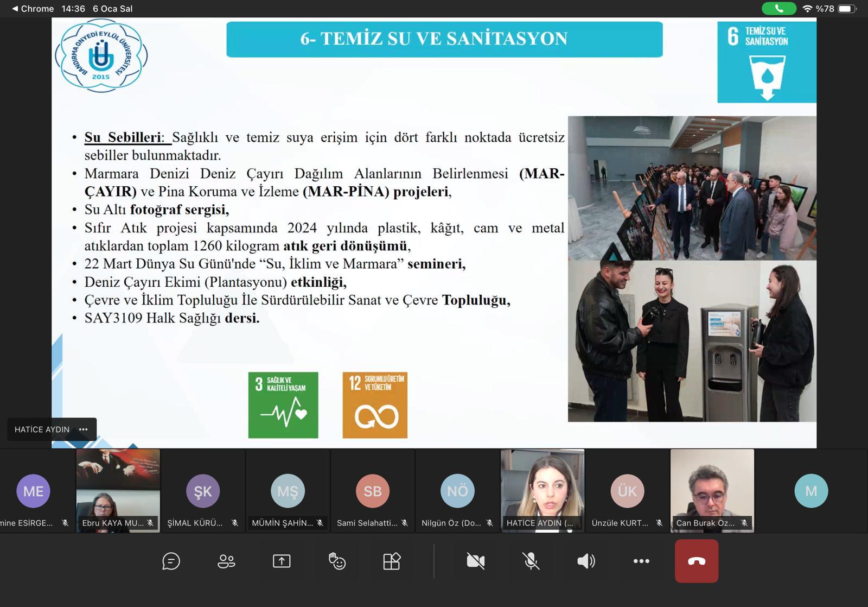This screenshot has width=868, height=607.
Task: Tap the share content icon
Action: pyautogui.click(x=282, y=561)
